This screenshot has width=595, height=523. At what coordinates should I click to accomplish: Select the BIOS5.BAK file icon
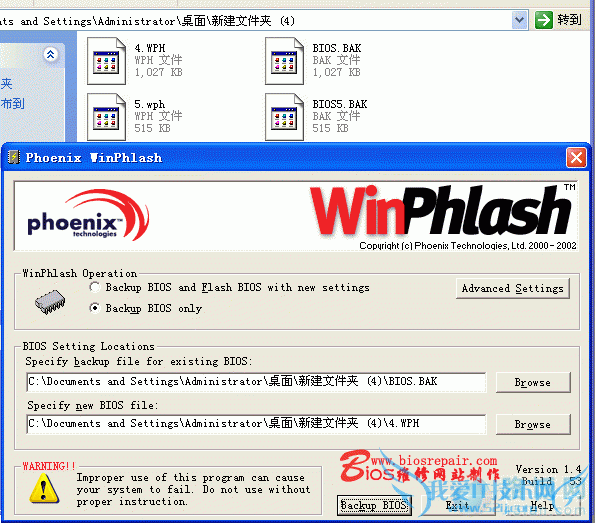tap(284, 117)
